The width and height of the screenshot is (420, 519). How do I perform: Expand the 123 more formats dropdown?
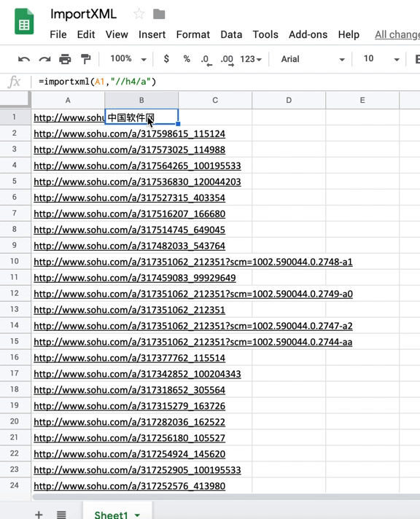tap(251, 59)
